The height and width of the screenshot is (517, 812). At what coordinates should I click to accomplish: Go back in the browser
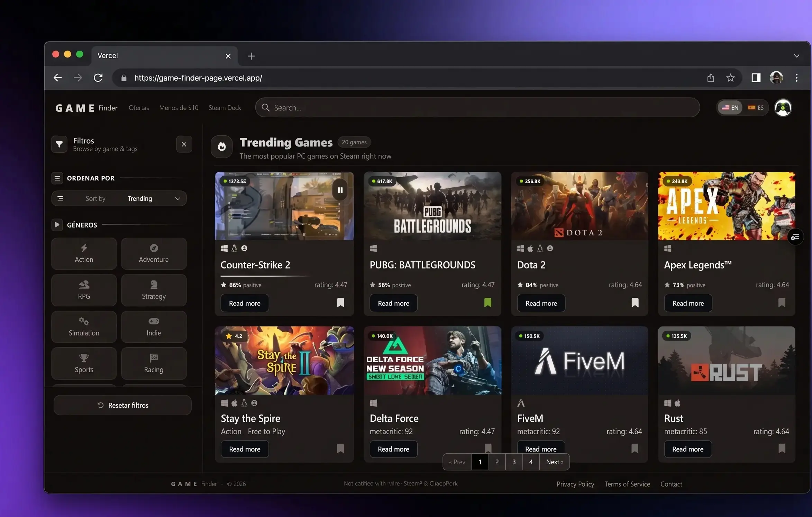pos(58,78)
